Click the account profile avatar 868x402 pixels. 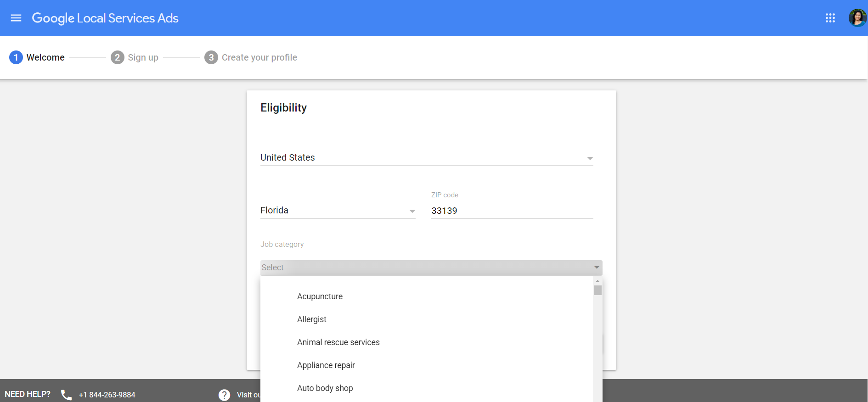857,18
